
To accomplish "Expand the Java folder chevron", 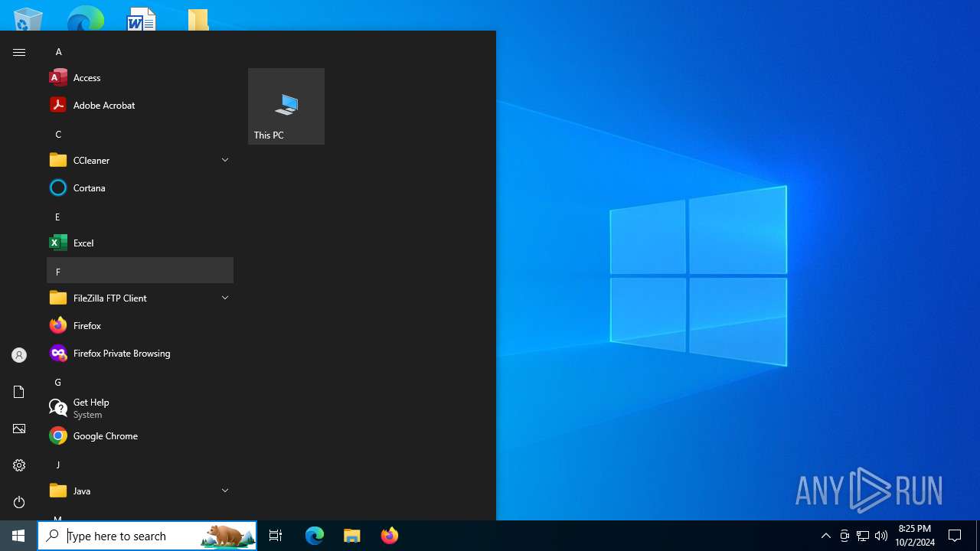I will pyautogui.click(x=225, y=491).
